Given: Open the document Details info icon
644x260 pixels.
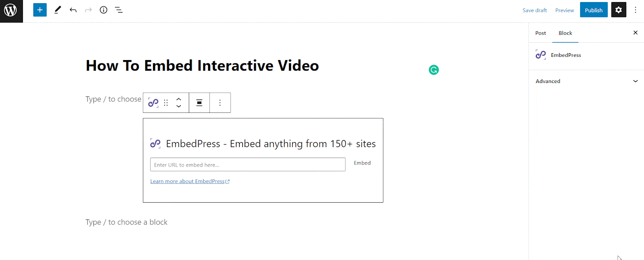Looking at the screenshot, I should point(103,10).
